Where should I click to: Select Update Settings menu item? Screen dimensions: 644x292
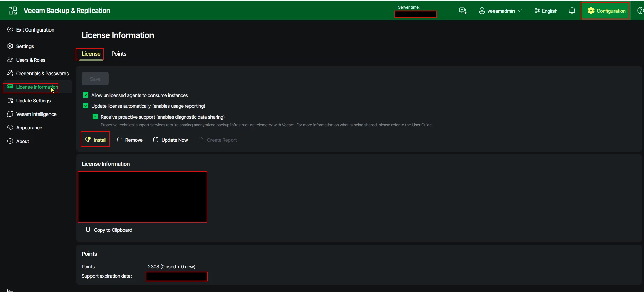[33, 101]
